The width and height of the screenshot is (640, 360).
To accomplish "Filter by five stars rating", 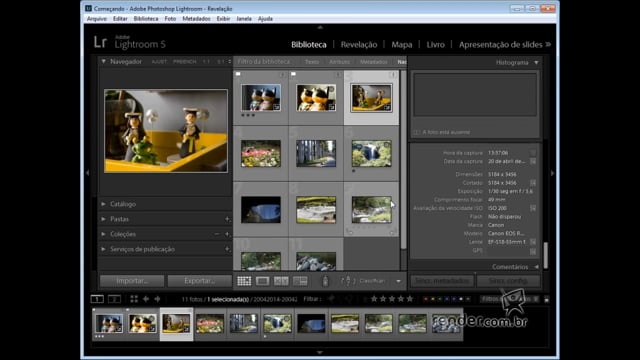I will coord(410,299).
